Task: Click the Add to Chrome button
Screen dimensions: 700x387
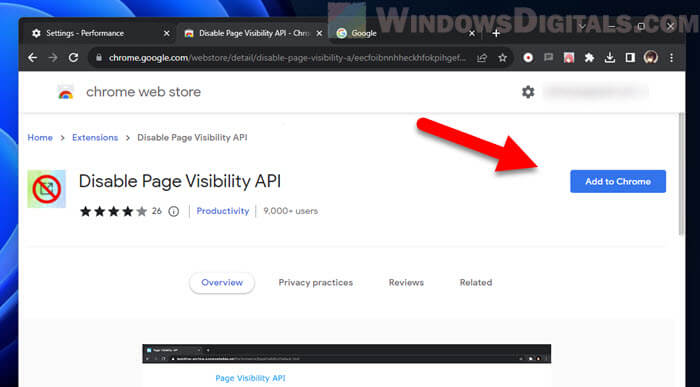Action: pos(618,182)
